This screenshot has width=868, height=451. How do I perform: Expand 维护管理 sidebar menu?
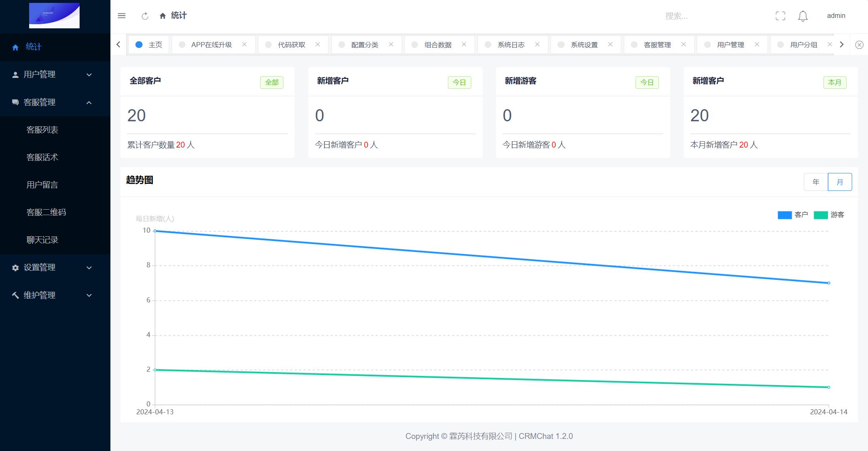pyautogui.click(x=55, y=295)
